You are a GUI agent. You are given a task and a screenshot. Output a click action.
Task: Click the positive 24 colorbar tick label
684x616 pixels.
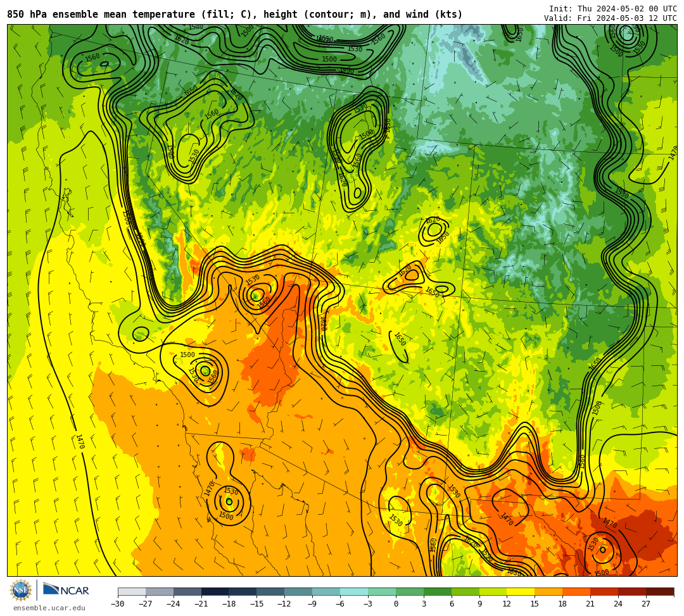[x=619, y=604]
